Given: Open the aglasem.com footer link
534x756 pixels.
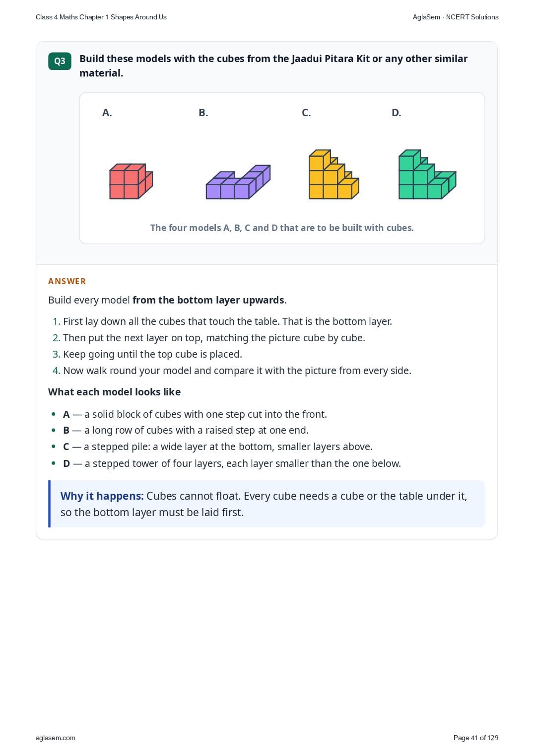Looking at the screenshot, I should 56,738.
